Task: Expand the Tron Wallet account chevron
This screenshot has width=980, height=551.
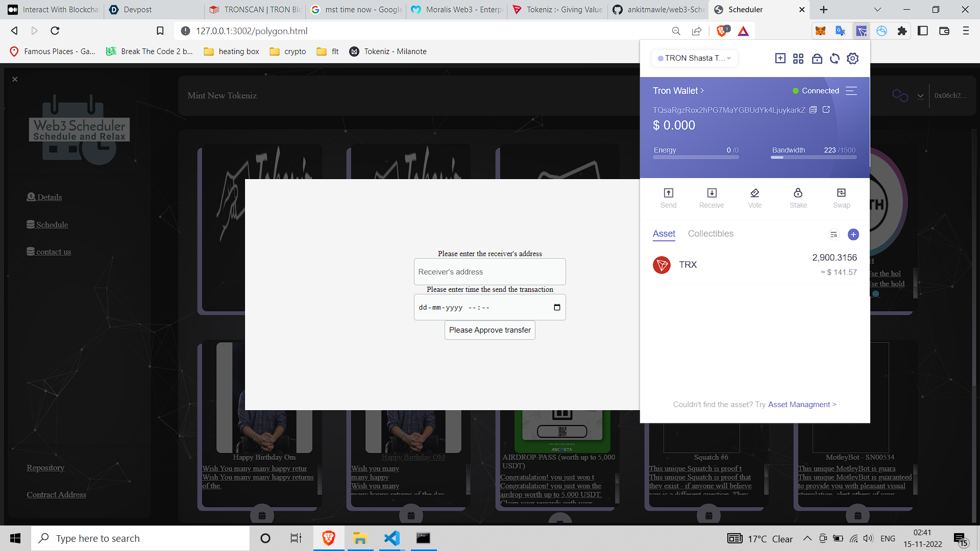Action: (702, 91)
